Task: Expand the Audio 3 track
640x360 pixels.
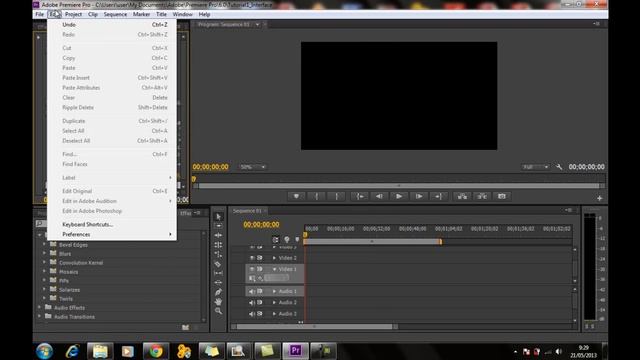Action: tap(274, 314)
